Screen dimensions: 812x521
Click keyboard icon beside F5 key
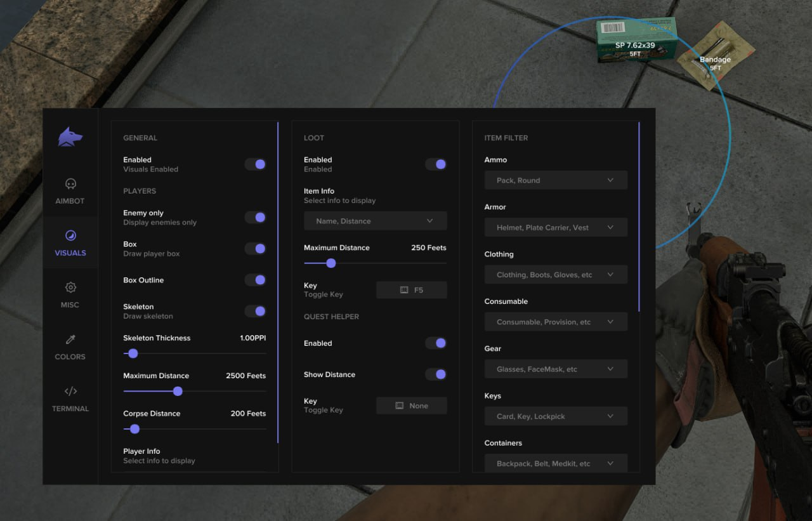click(x=404, y=290)
